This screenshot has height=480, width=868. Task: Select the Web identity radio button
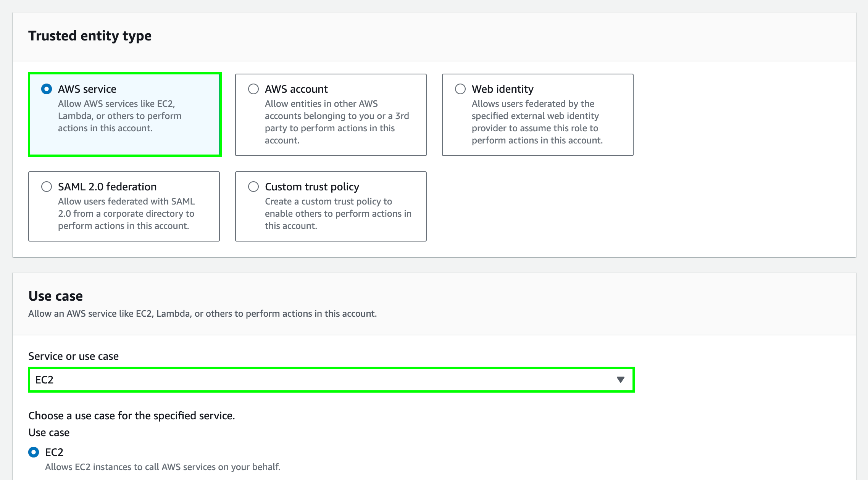[x=460, y=89]
